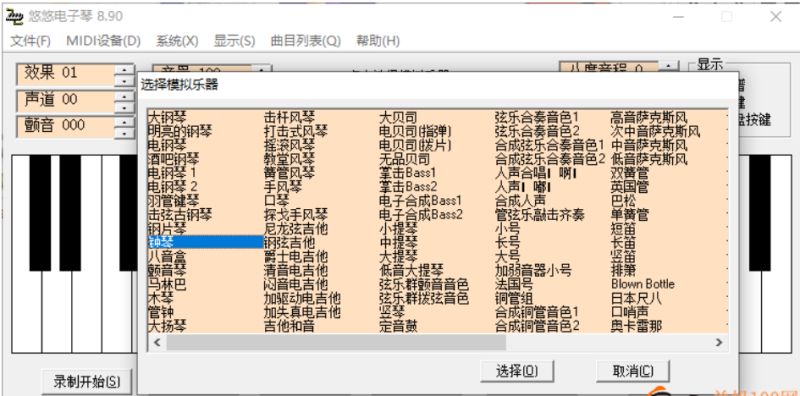The width and height of the screenshot is (800, 396).
Task: Open the 系统(X) menu
Action: 177,41
